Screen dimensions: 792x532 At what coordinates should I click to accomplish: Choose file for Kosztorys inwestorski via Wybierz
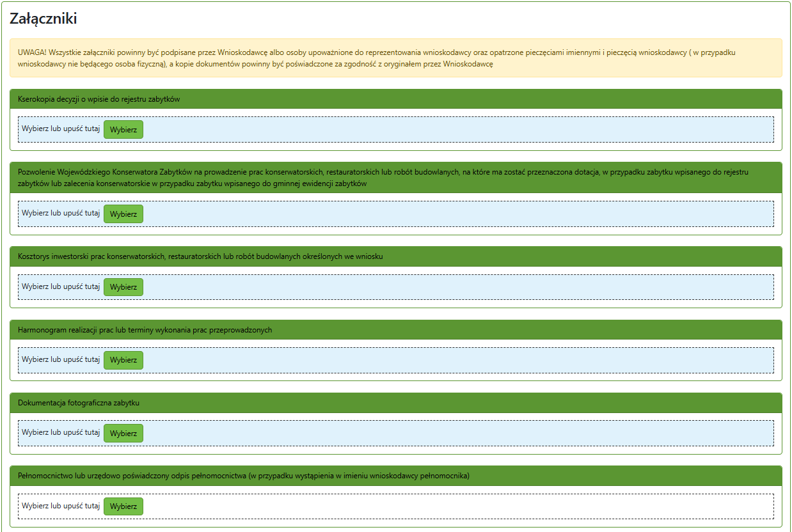tap(123, 287)
